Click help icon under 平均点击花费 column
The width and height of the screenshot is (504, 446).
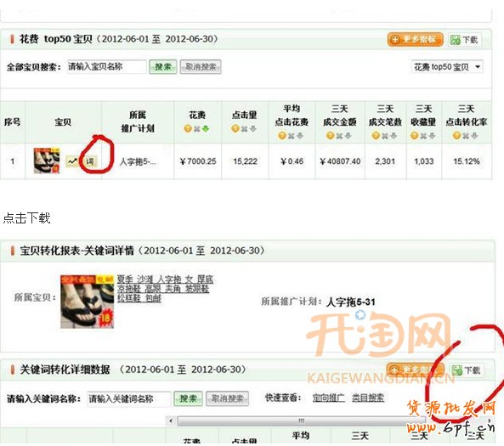tap(282, 136)
